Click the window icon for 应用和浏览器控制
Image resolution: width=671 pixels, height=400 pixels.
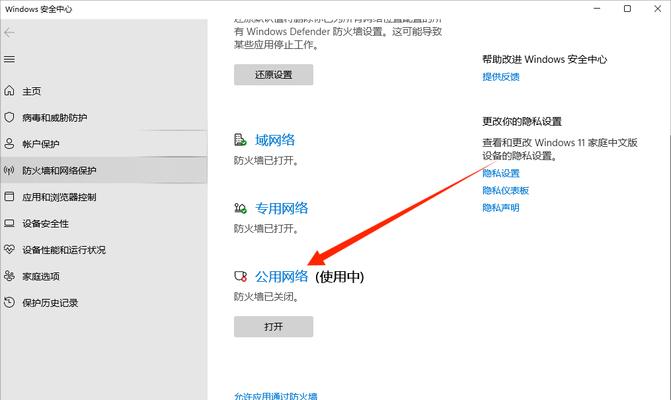9,197
